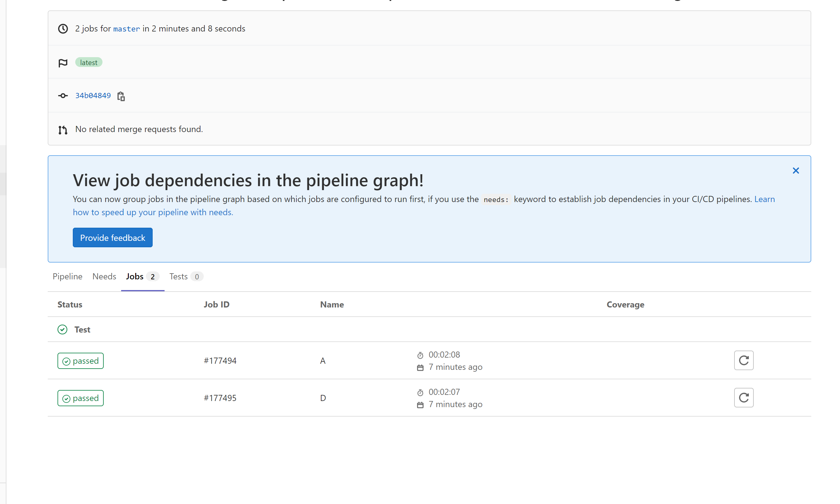Click the commit icon beside 34b04849
840x504 pixels.
click(63, 96)
